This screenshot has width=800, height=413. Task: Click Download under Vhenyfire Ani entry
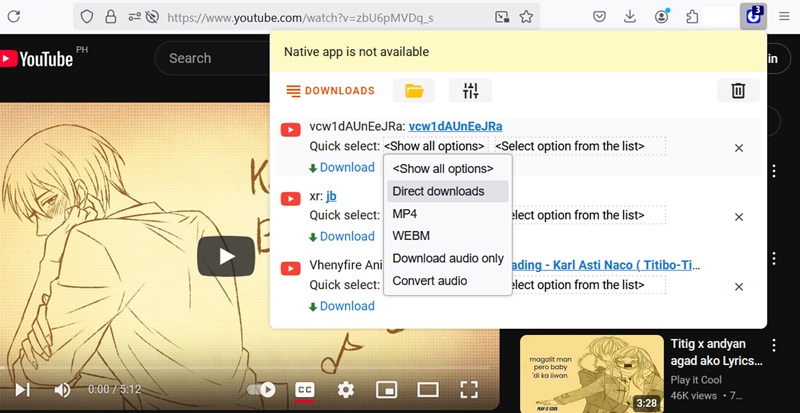coord(342,306)
